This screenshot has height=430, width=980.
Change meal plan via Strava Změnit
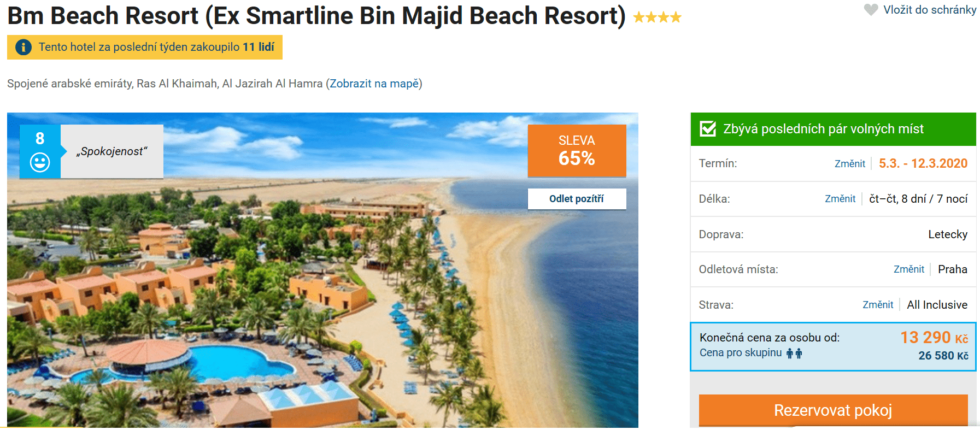click(x=878, y=305)
